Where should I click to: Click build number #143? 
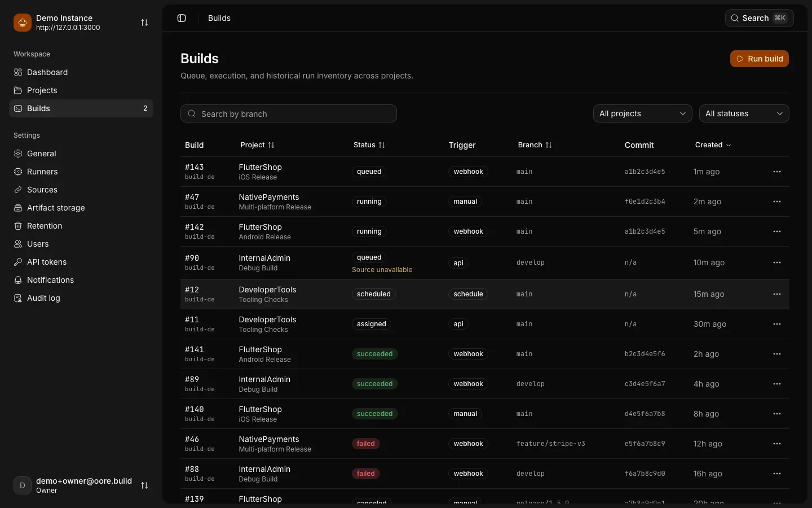click(x=194, y=167)
